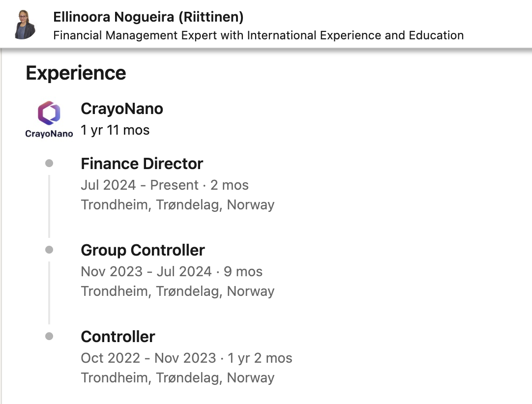Screen dimensions: 532x404
Task: Click the Controller timeline bullet
Action: [x=49, y=336]
